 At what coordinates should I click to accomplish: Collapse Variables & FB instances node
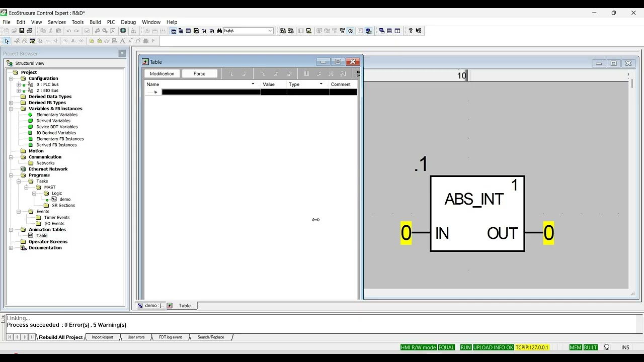(11, 109)
